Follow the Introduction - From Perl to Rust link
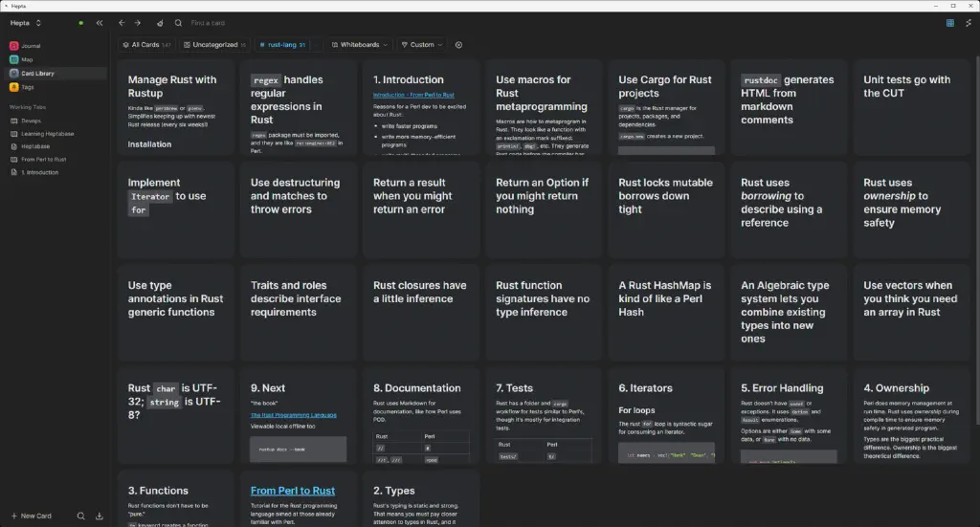Screen dimensions: 980x527 (x=413, y=95)
